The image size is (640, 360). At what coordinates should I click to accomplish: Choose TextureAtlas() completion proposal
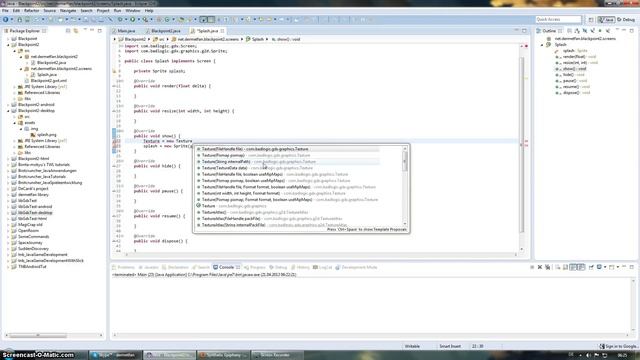coord(288,212)
